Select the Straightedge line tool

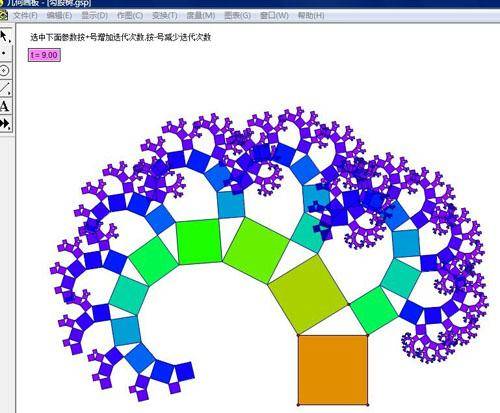[x=5, y=88]
